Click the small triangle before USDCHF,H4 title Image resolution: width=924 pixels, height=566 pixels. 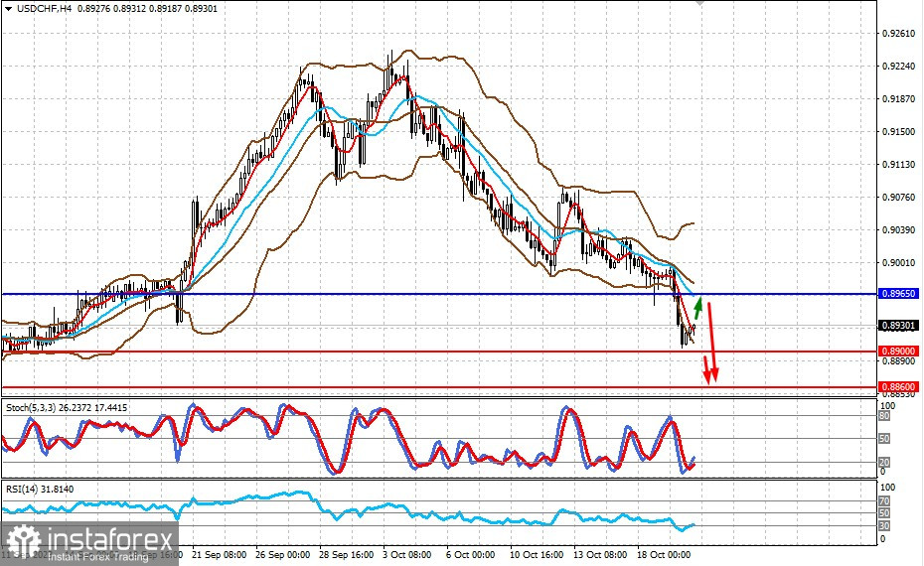pos(8,9)
